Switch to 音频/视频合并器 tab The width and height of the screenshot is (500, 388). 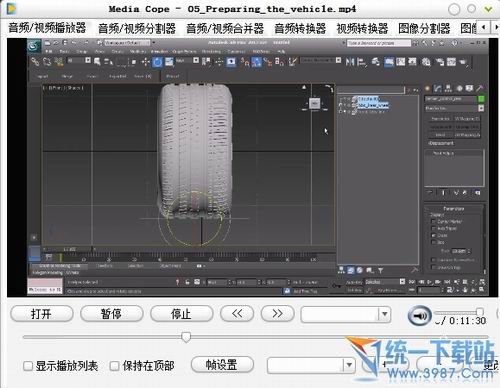point(225,28)
